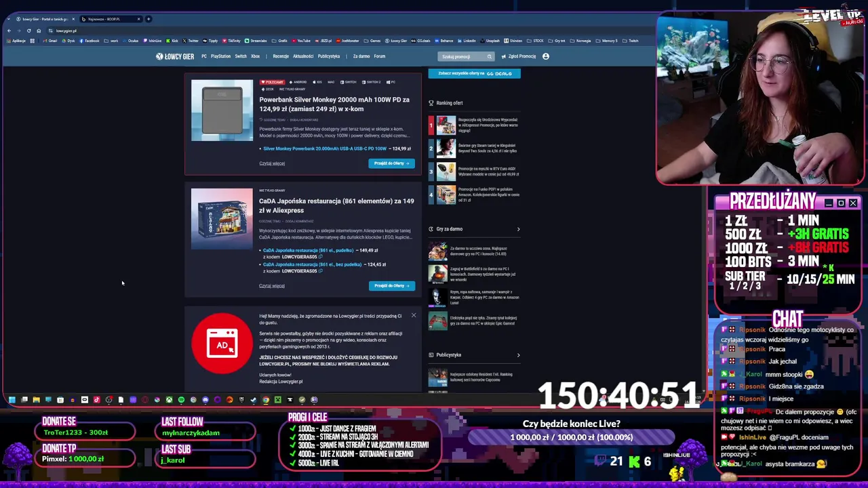Click Przejdź do Oferty for Powerbank

point(391,163)
